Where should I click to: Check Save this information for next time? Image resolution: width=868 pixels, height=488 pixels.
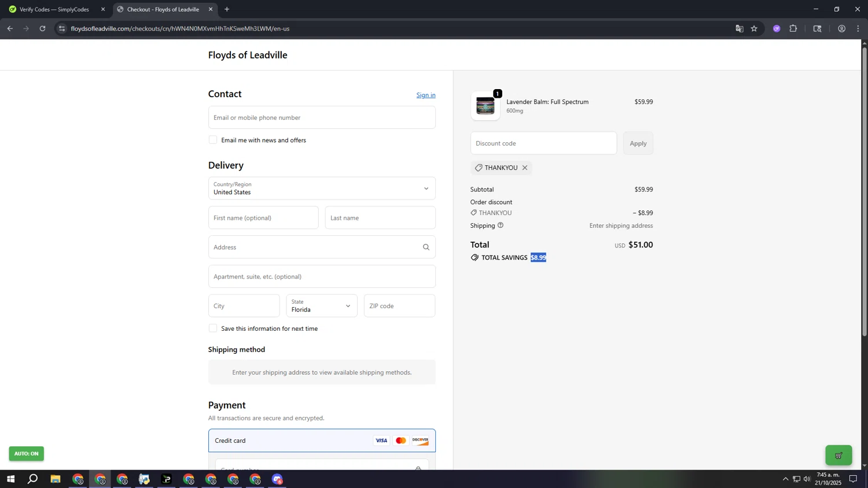tap(213, 328)
